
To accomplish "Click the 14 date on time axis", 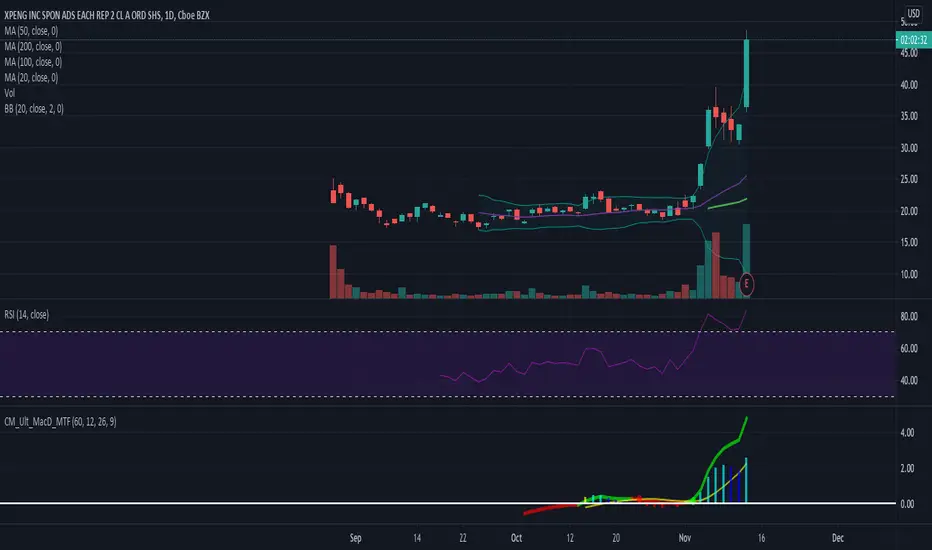I will coord(417,538).
